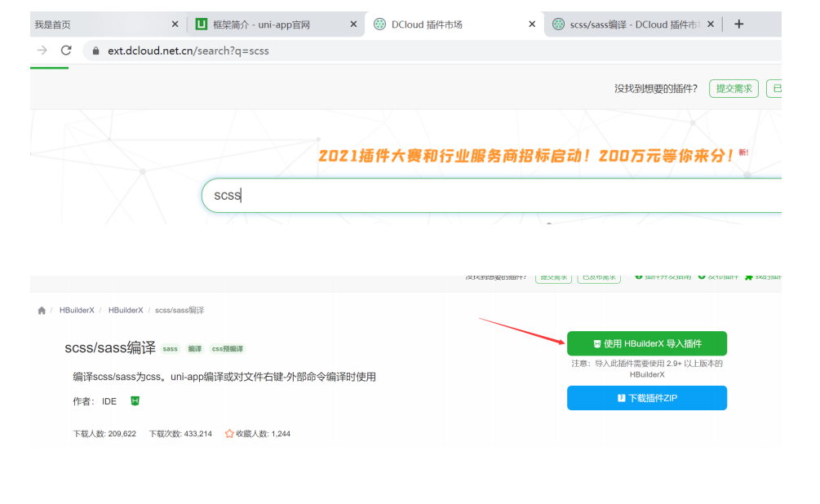Close the 我是首页 tab
The height and width of the screenshot is (504, 820).
pos(175,24)
